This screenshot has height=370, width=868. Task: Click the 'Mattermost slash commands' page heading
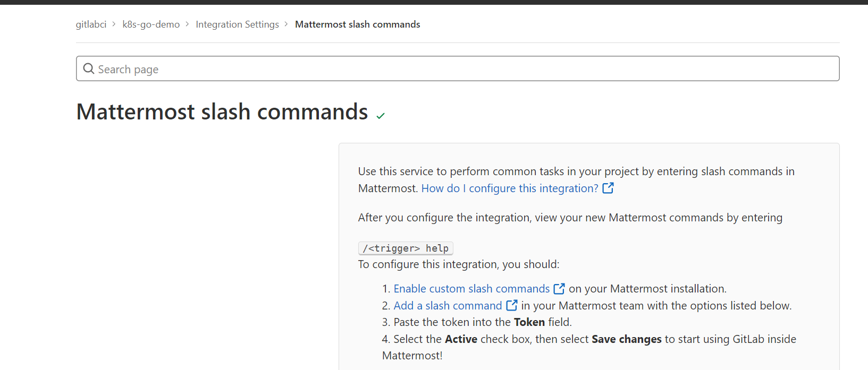click(x=222, y=112)
